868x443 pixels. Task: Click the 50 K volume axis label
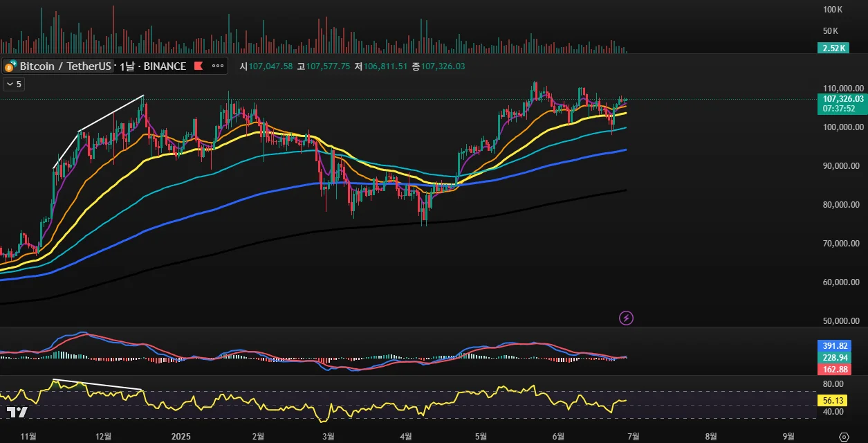(x=831, y=31)
